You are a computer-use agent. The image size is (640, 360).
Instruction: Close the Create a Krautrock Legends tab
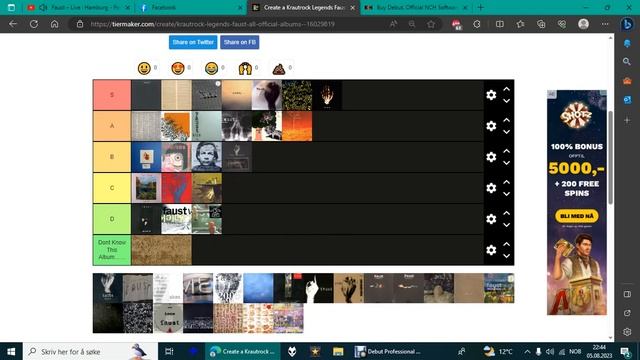(353, 8)
